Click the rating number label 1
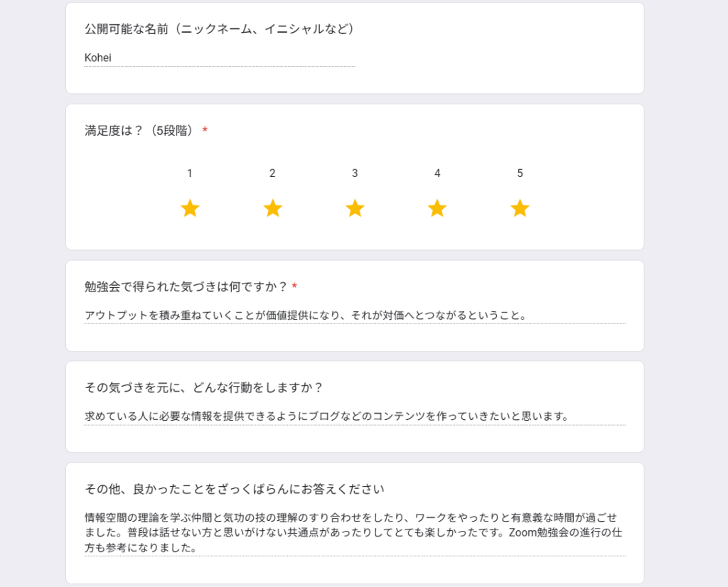The width and height of the screenshot is (728, 587). tap(189, 173)
